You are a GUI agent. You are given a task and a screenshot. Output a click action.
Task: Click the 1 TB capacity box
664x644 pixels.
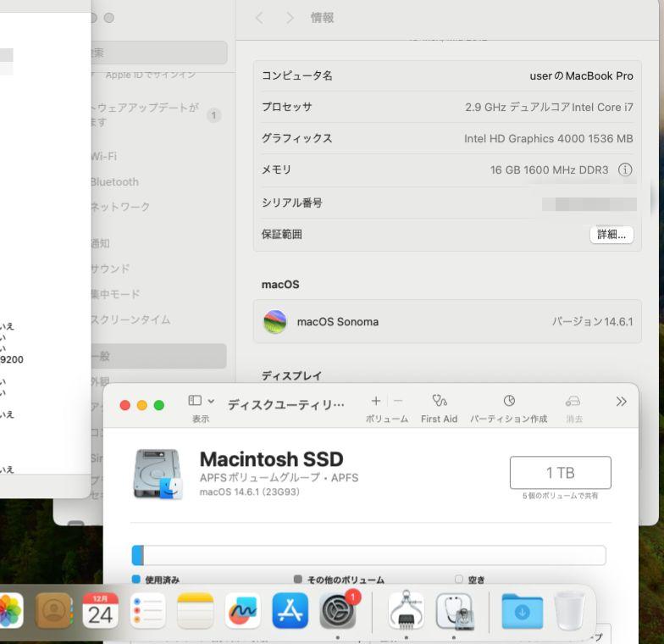point(561,473)
